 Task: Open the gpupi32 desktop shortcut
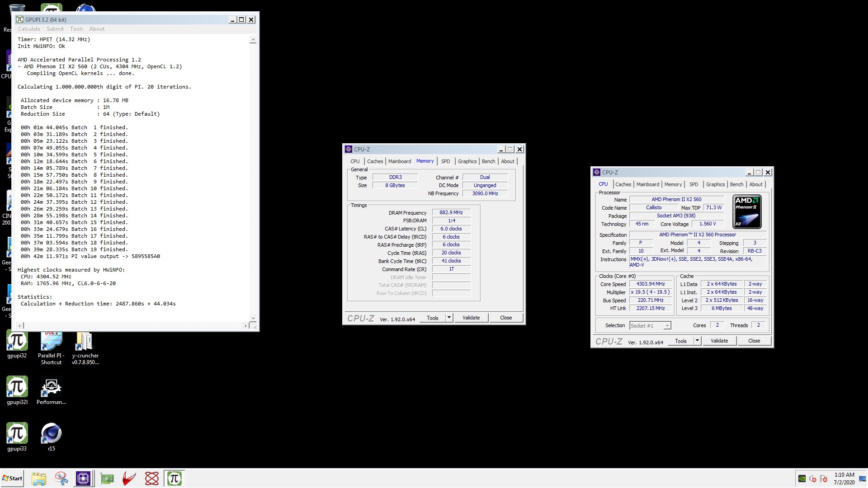[x=17, y=344]
